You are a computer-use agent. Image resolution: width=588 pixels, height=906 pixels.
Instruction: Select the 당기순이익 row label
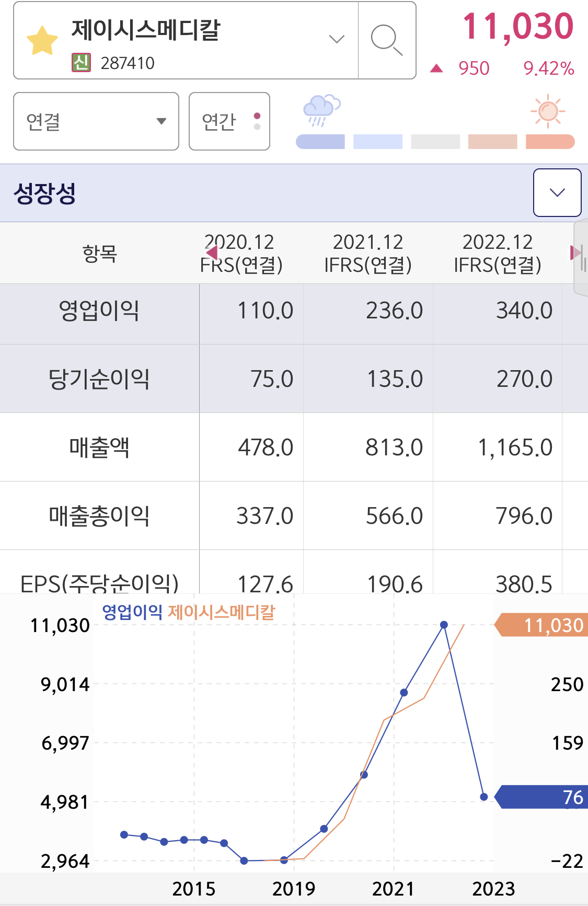(99, 379)
